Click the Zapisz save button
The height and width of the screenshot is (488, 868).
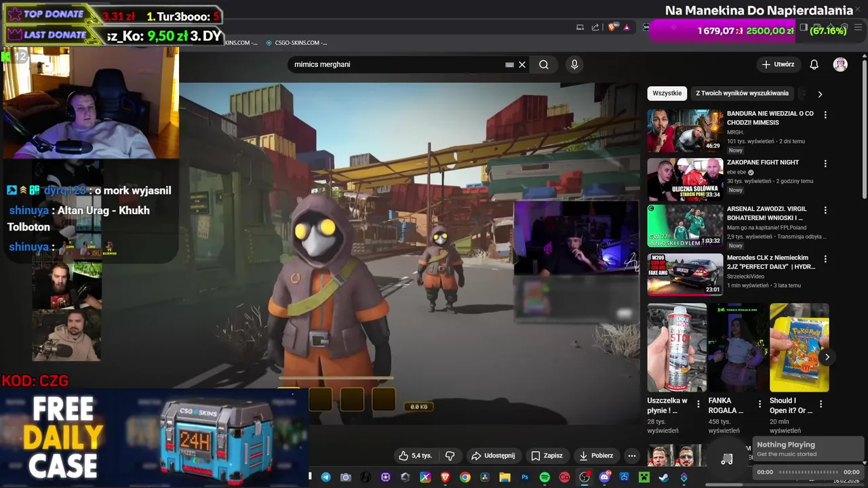(547, 455)
